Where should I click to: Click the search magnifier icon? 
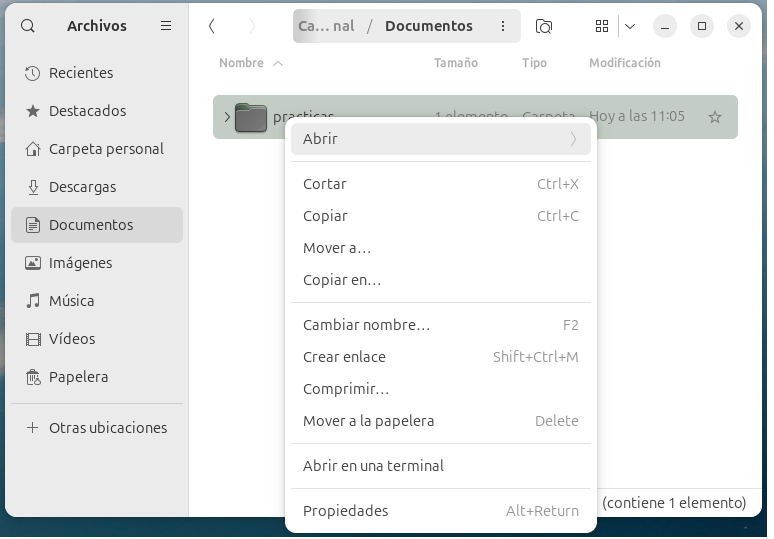28,26
